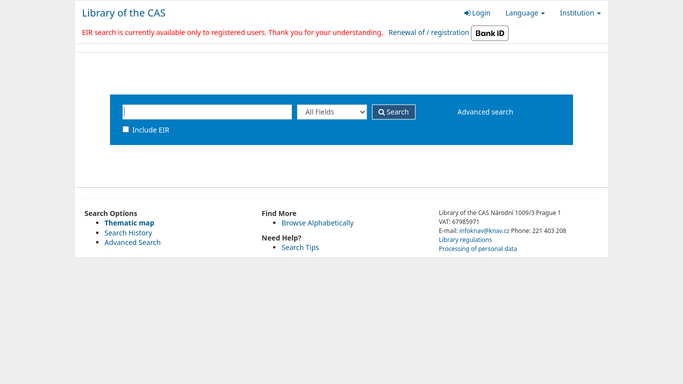The height and width of the screenshot is (384, 683).
Task: Follow the Renewal of / registration link
Action: (429, 32)
